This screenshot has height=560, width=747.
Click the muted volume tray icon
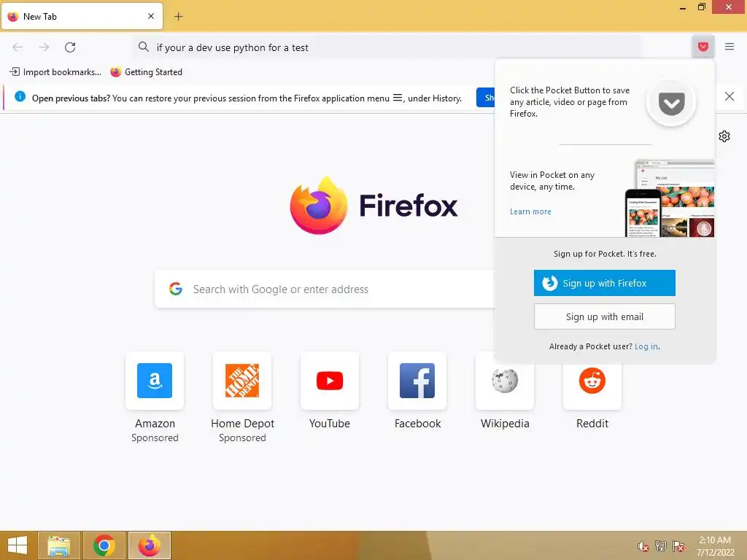pyautogui.click(x=643, y=546)
